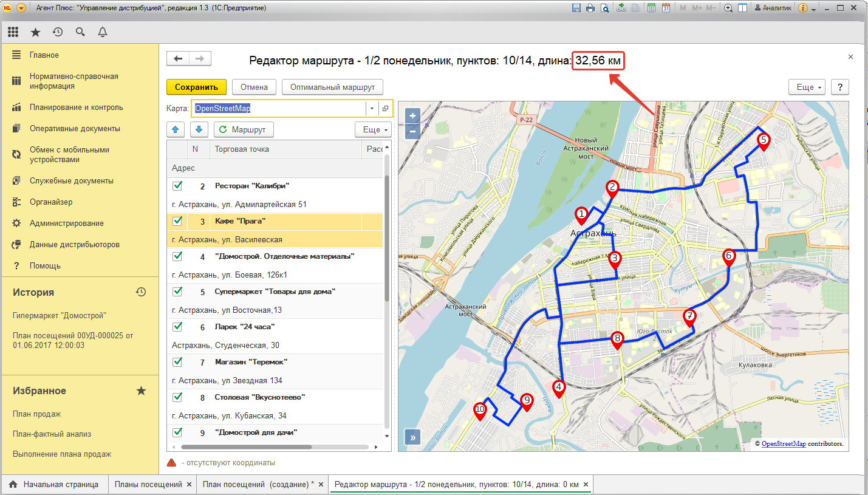
Task: Toggle checkbox for Магазин "Теремок"
Action: pyautogui.click(x=177, y=362)
